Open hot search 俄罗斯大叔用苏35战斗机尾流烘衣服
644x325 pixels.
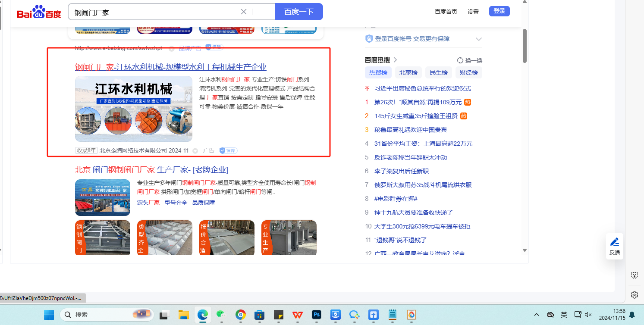point(423,185)
